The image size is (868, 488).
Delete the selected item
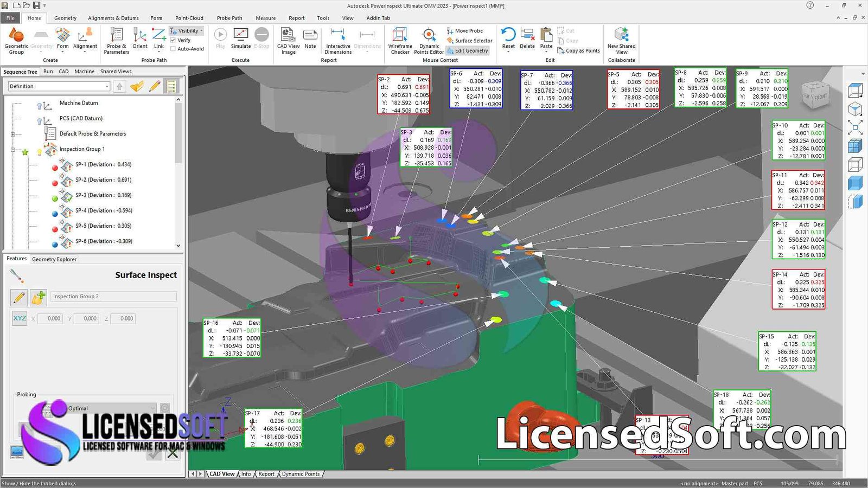(527, 39)
